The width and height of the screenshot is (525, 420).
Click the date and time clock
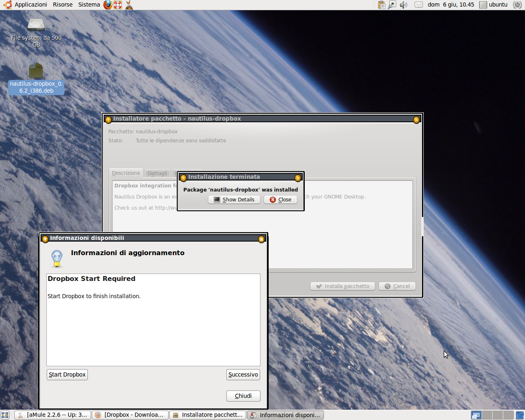click(x=451, y=5)
